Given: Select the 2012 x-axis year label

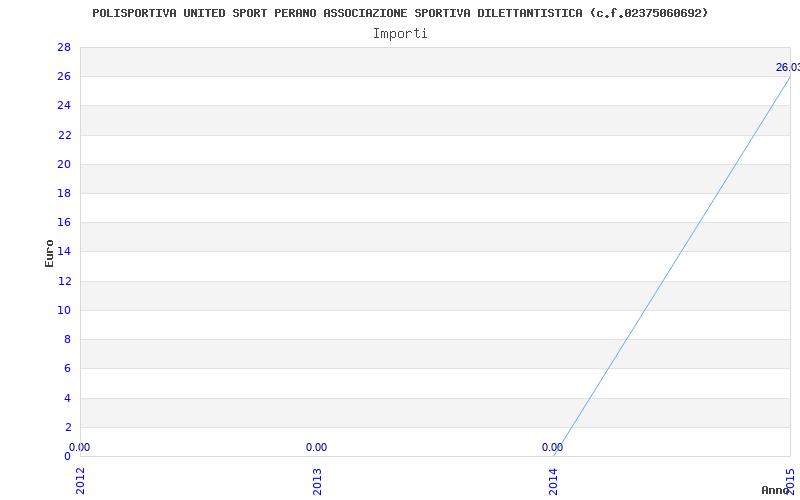Looking at the screenshot, I should [80, 481].
